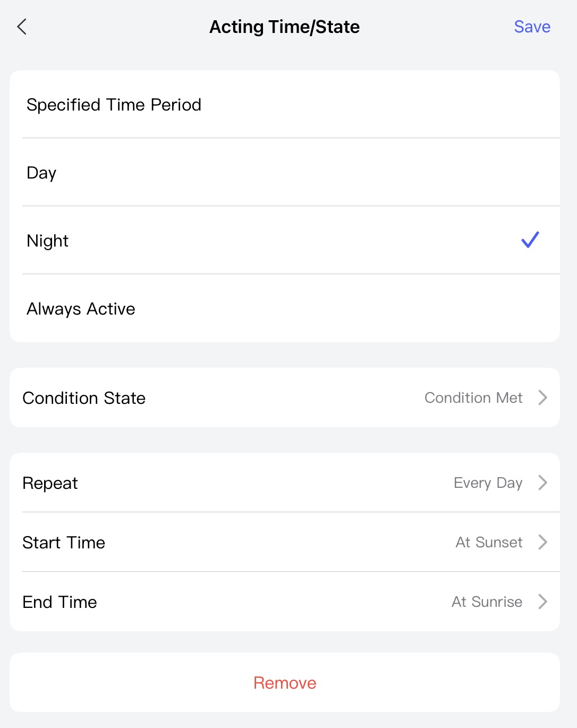The height and width of the screenshot is (728, 577).
Task: Open the Repeat chevron arrow
Action: click(542, 482)
